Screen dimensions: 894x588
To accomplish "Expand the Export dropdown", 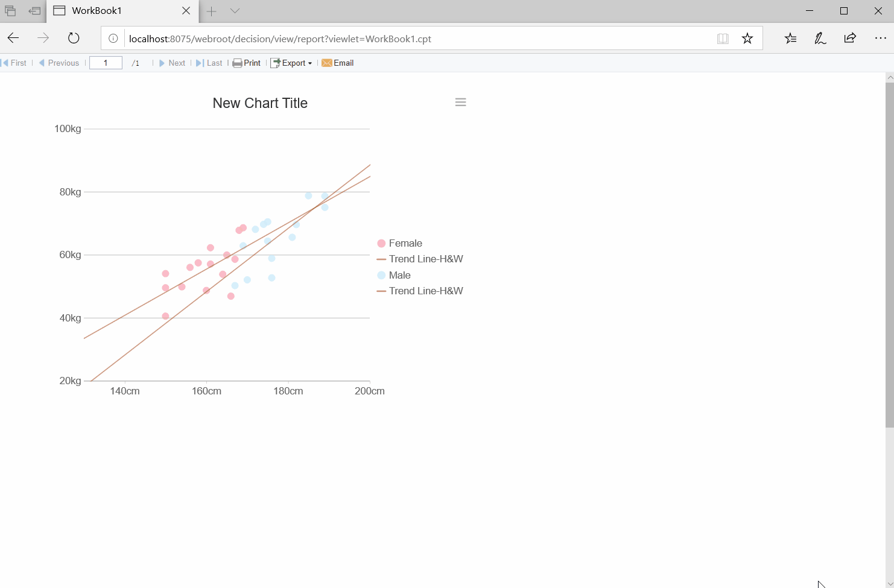I will pos(291,63).
